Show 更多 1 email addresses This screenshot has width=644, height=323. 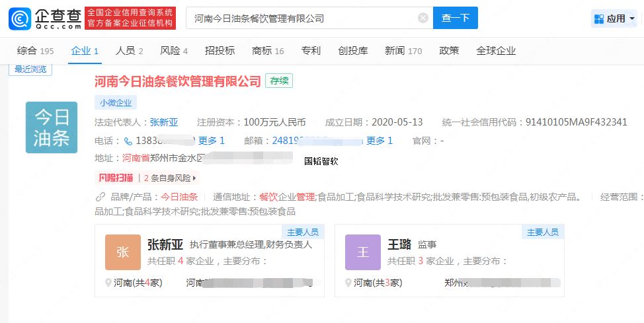379,141
